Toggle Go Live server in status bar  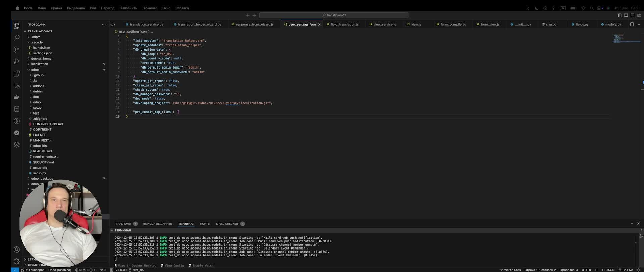626,270
